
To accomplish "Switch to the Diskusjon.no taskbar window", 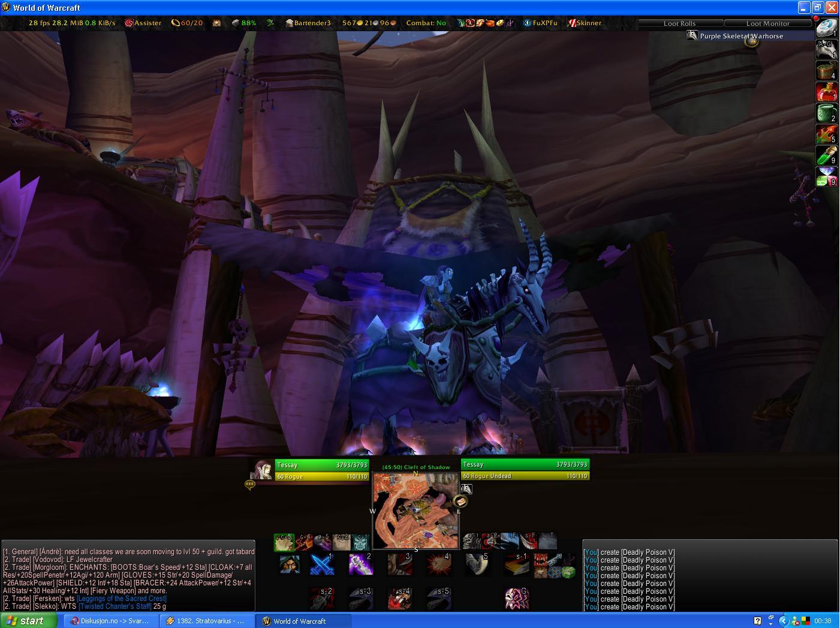I will [x=110, y=621].
